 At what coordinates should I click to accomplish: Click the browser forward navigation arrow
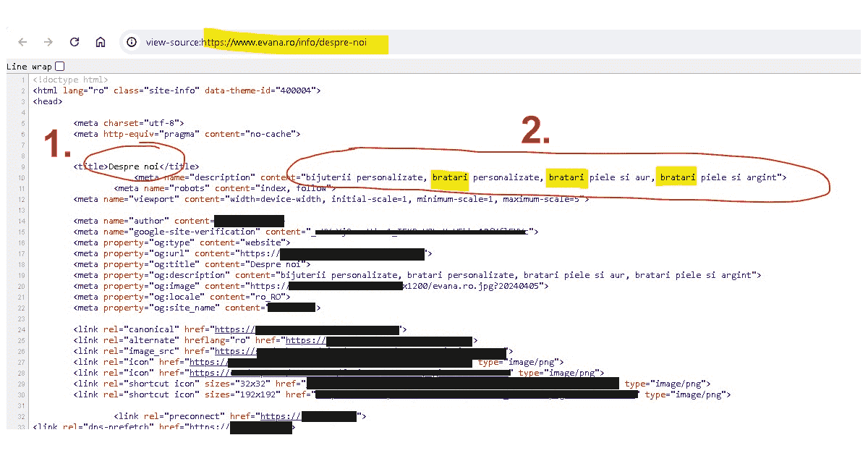[48, 42]
